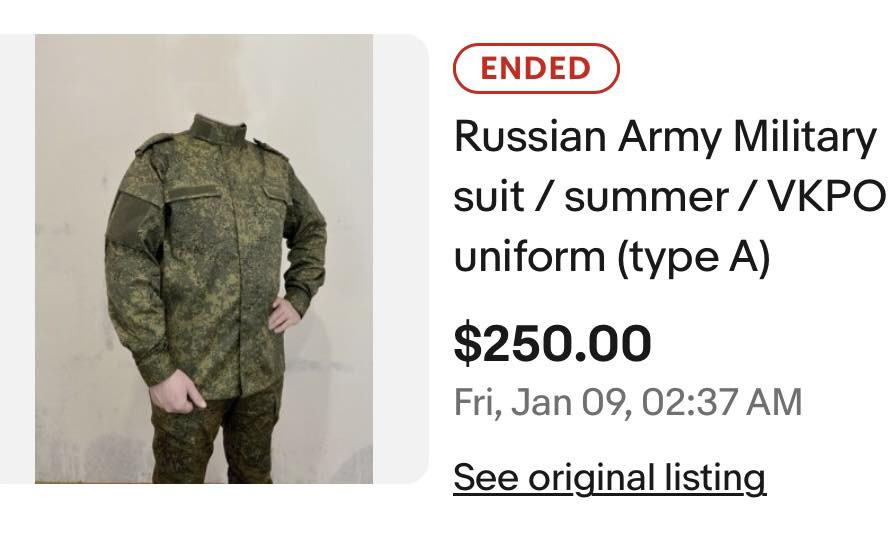Click the gray margin right of photo
Viewport: 889px width, 537px height.
(x=401, y=258)
